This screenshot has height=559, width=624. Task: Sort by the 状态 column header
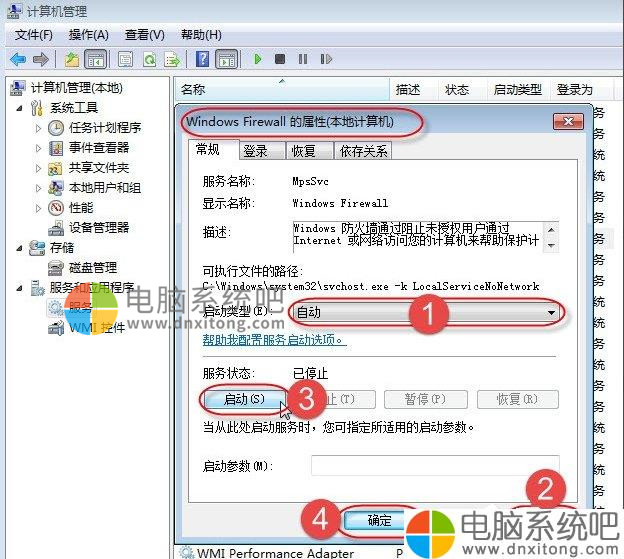463,90
